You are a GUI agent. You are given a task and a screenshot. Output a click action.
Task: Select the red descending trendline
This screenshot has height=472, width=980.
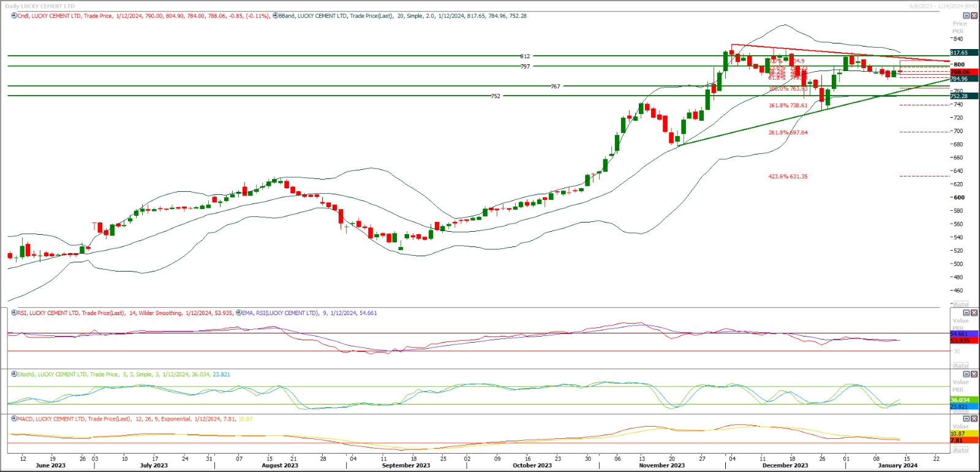tap(840, 53)
